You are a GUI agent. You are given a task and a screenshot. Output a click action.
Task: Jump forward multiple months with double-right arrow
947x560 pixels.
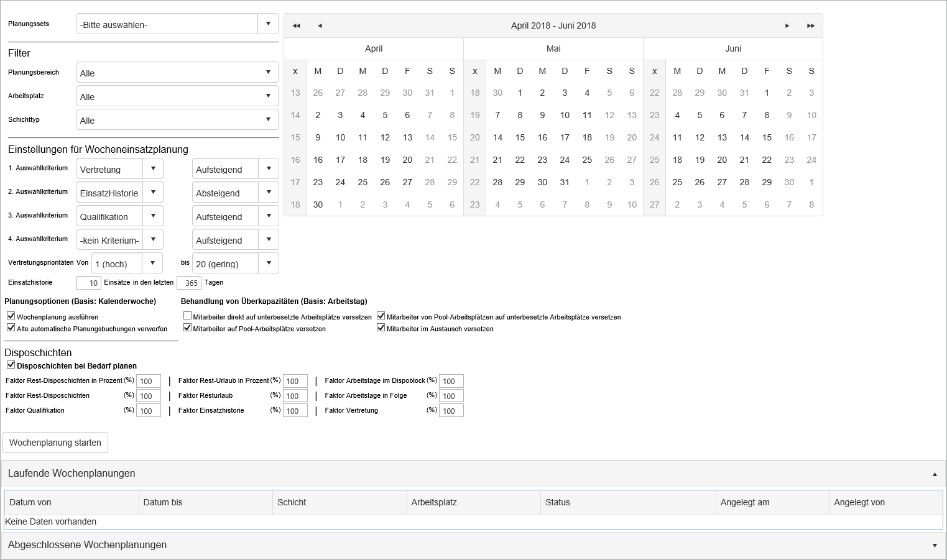coord(811,25)
